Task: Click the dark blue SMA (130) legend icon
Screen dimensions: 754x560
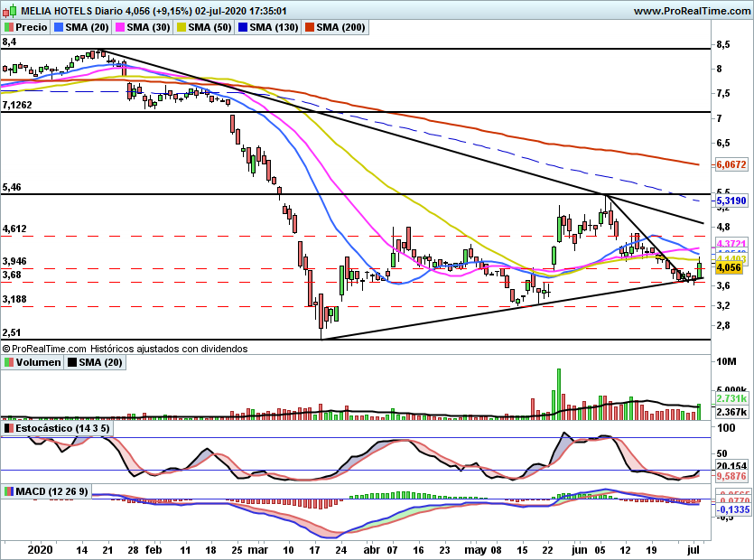Action: pyautogui.click(x=242, y=27)
